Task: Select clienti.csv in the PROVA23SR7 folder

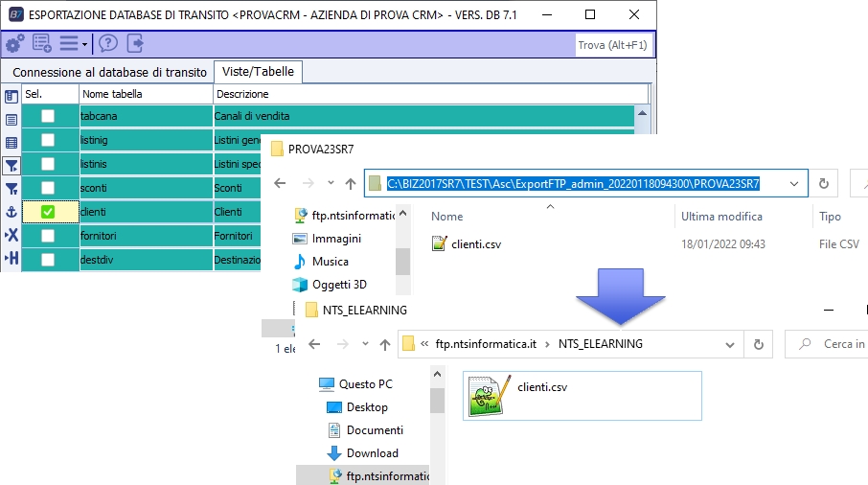Action: coord(467,244)
